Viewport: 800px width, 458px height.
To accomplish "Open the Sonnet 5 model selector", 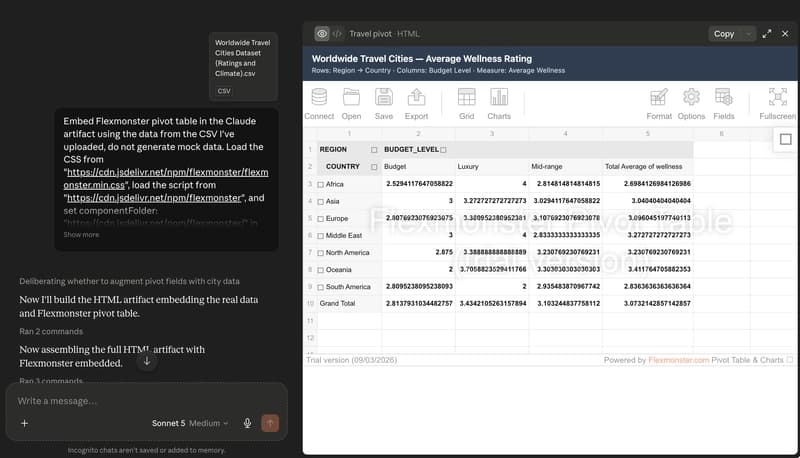I will click(190, 423).
